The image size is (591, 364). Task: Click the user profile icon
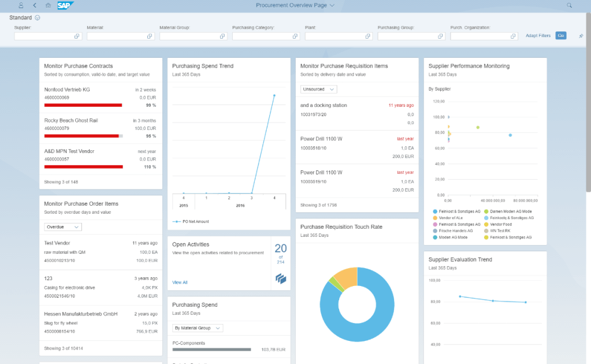(x=21, y=5)
